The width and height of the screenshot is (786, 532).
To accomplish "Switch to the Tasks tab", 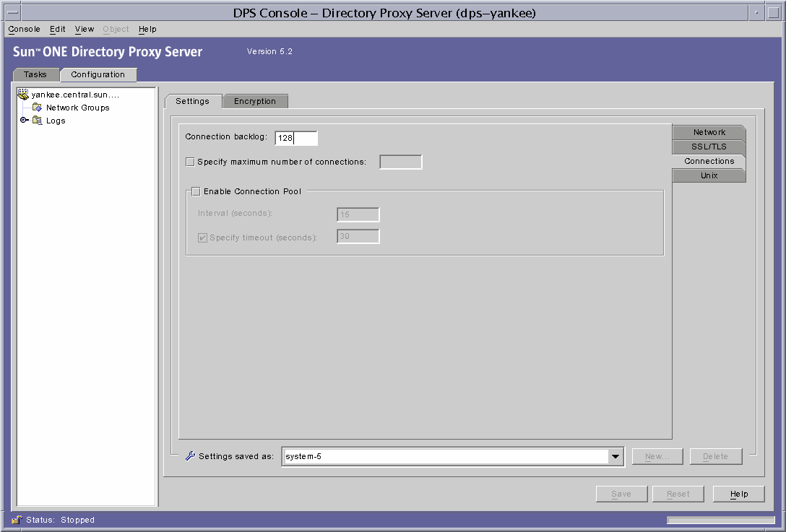I will pos(35,74).
